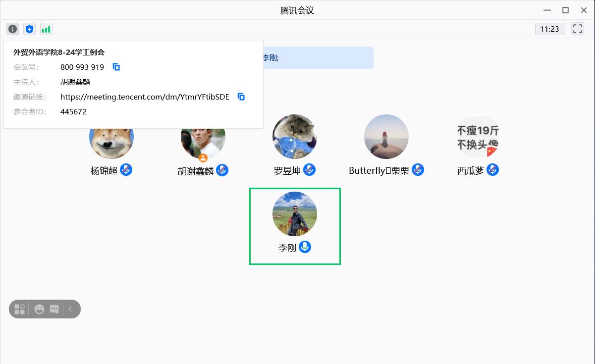Click the 胡谢鑫麟 name under avatar

tap(196, 171)
